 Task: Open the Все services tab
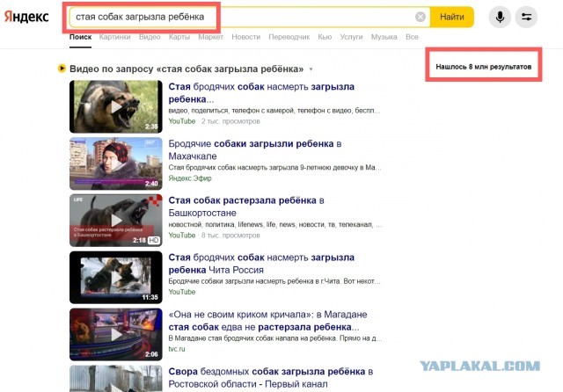(412, 37)
